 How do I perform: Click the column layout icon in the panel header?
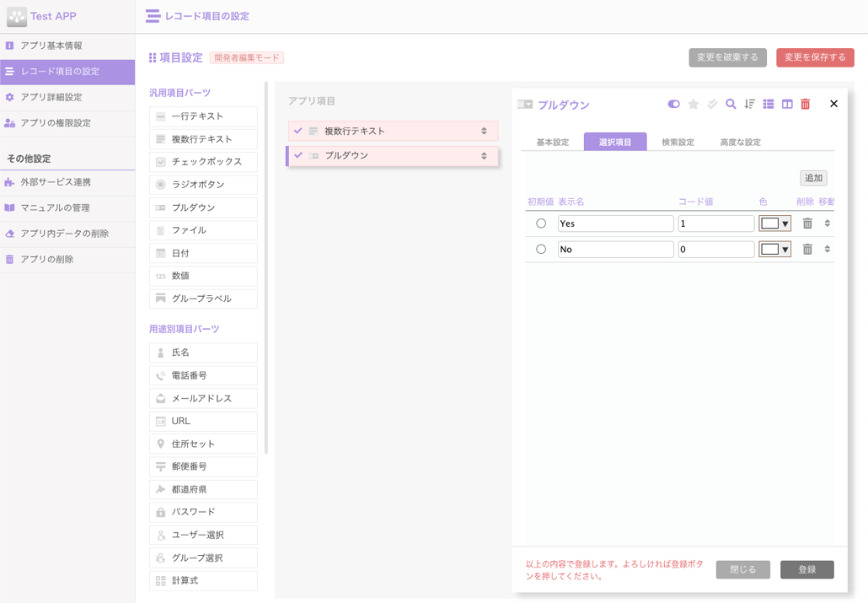coord(787,104)
